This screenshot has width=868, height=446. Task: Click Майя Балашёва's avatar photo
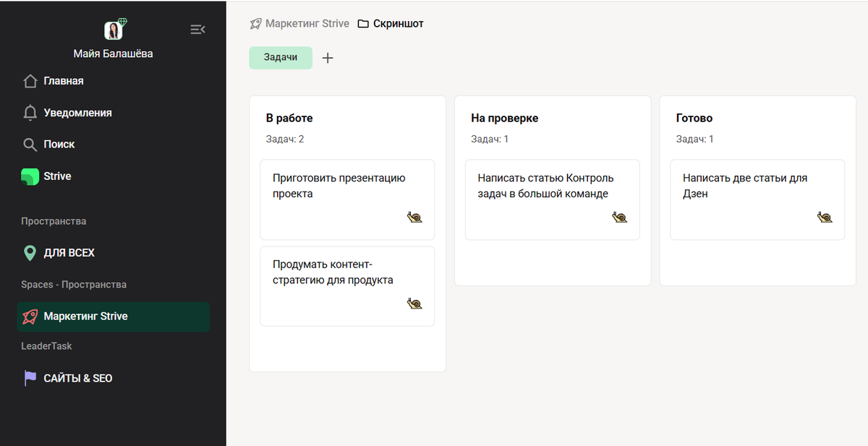tap(114, 30)
